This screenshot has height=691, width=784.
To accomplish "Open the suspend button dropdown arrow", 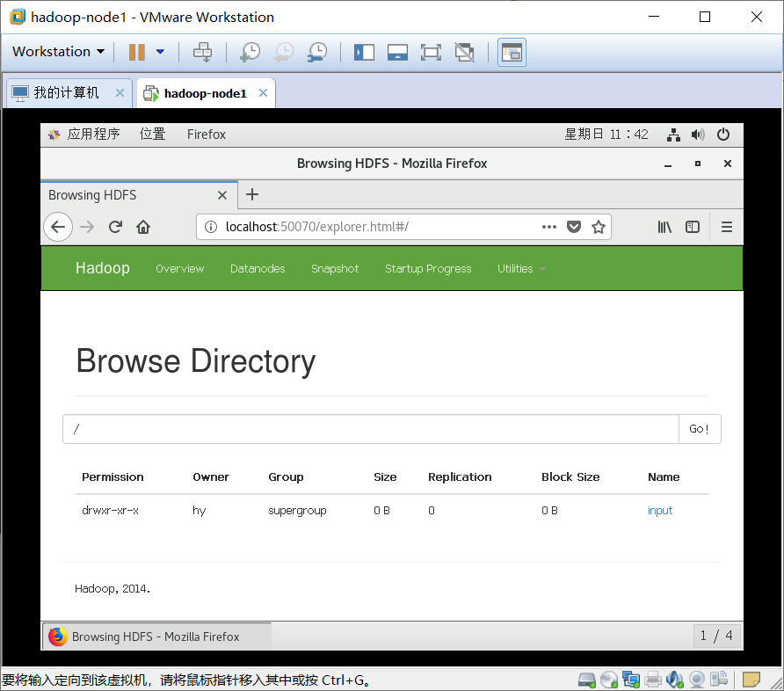I will pyautogui.click(x=161, y=52).
